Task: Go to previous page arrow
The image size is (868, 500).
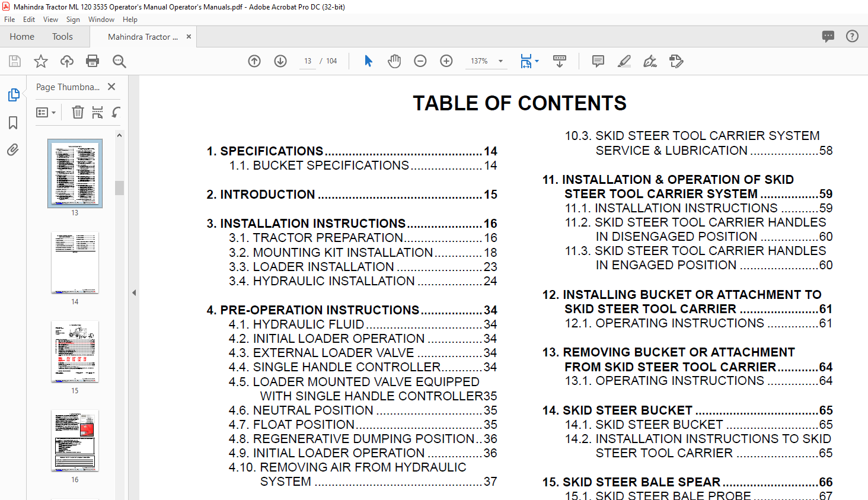Action: point(254,61)
